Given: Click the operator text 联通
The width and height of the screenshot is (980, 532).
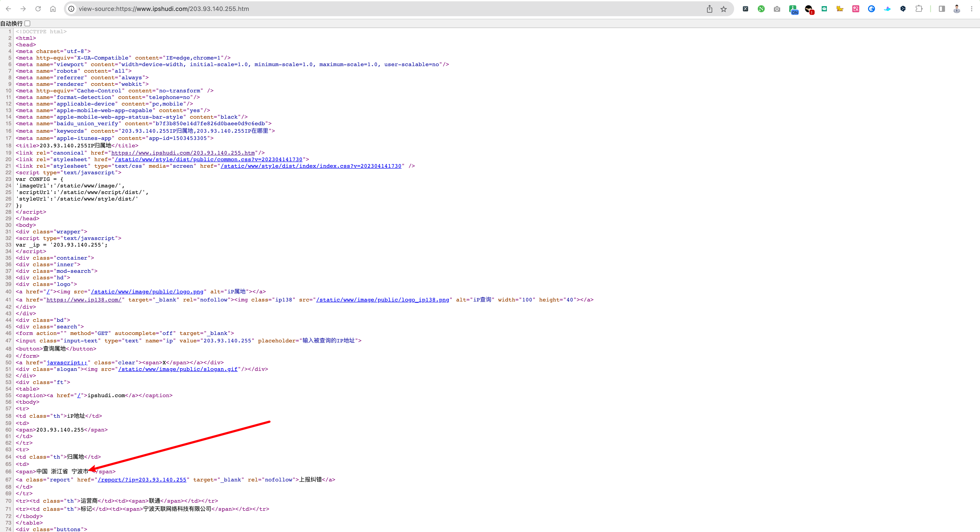Looking at the screenshot, I should point(154,501).
